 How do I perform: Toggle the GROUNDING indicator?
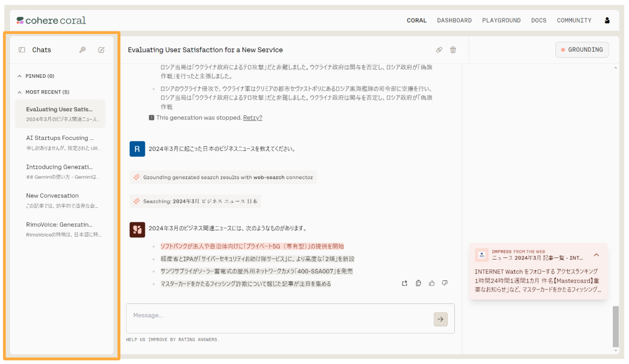582,50
